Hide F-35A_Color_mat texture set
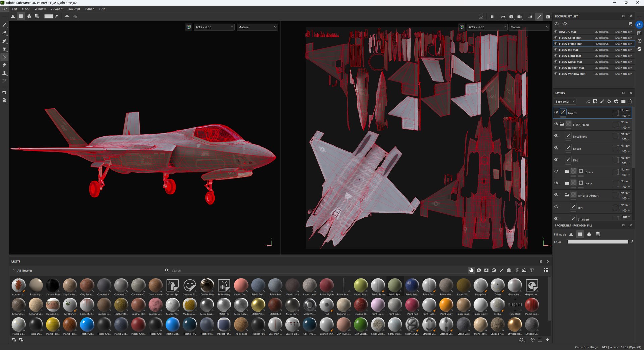This screenshot has width=644, height=350. pyautogui.click(x=556, y=38)
